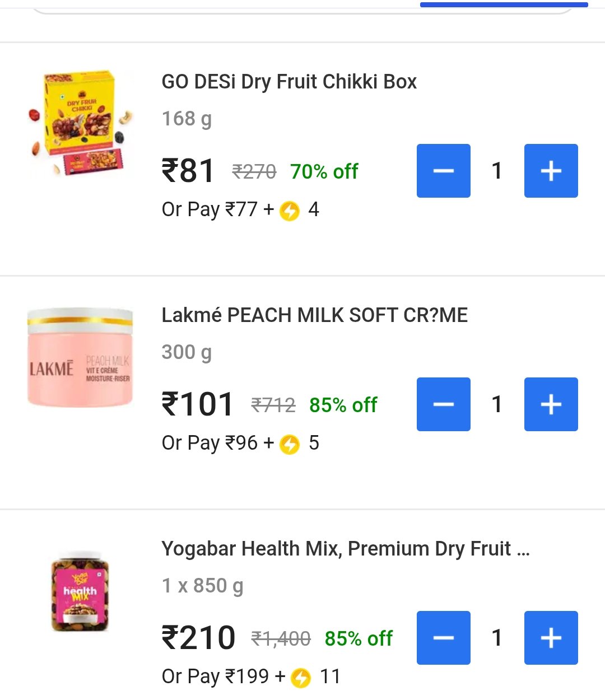Tap the blue progress bar at top
605x700 pixels.
click(x=504, y=4)
